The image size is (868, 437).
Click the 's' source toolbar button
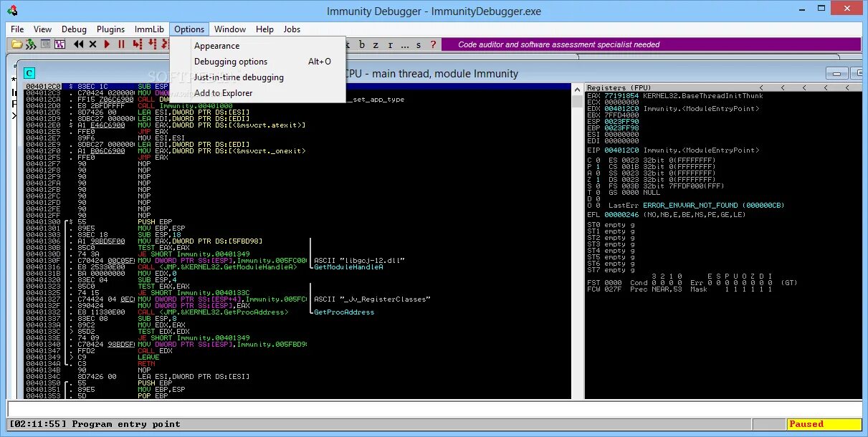[419, 44]
